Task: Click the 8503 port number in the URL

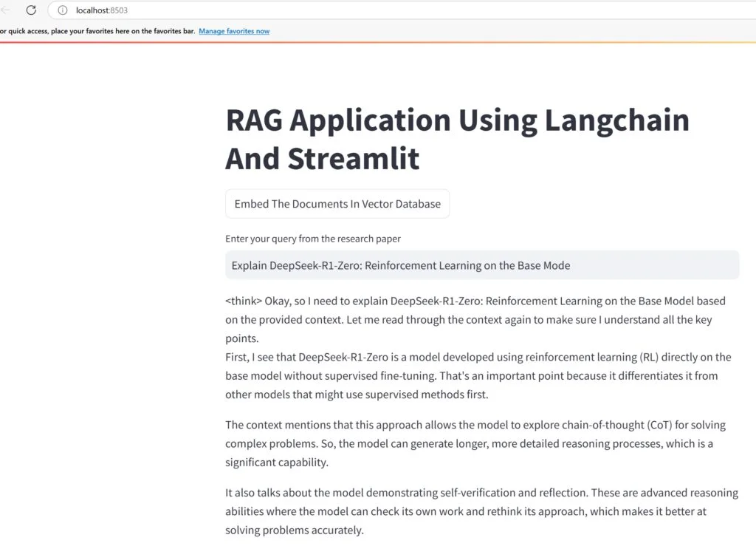Action: (119, 10)
